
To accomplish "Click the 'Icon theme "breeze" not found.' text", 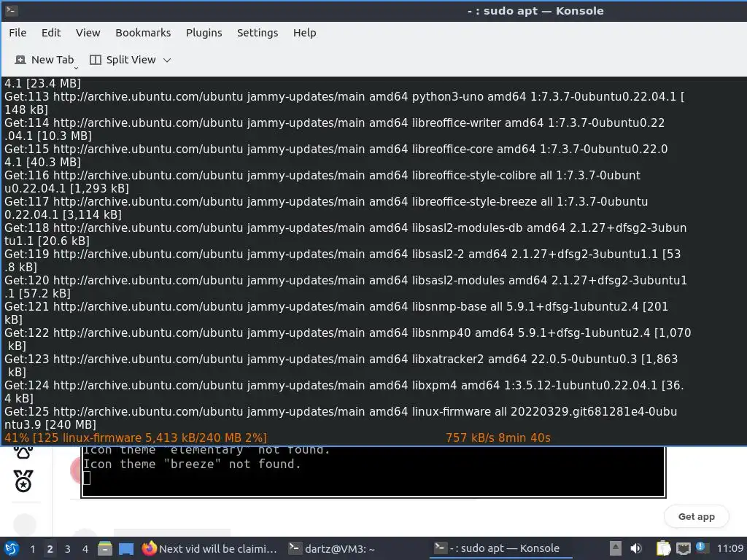I will point(192,464).
